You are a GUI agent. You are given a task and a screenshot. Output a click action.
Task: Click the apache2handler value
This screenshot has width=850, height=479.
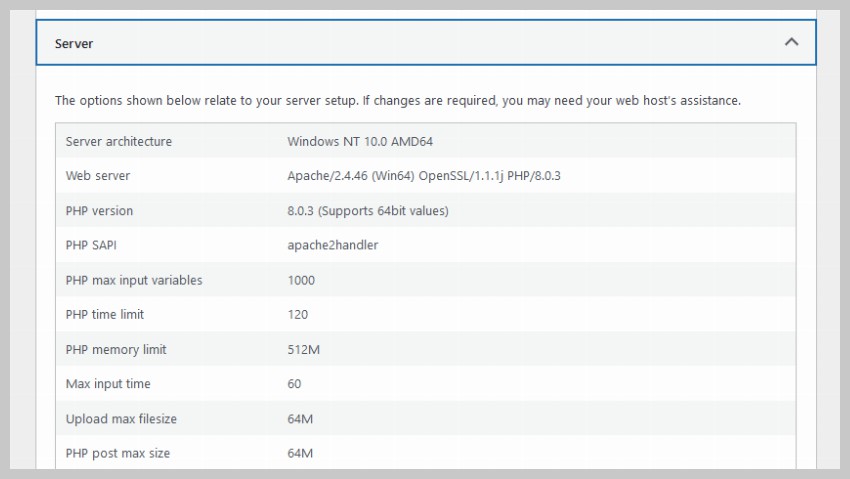(x=332, y=245)
